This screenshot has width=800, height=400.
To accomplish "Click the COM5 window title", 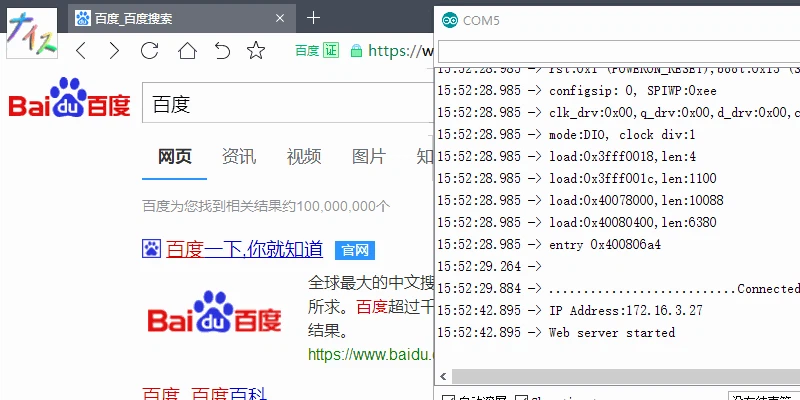I will pos(481,20).
